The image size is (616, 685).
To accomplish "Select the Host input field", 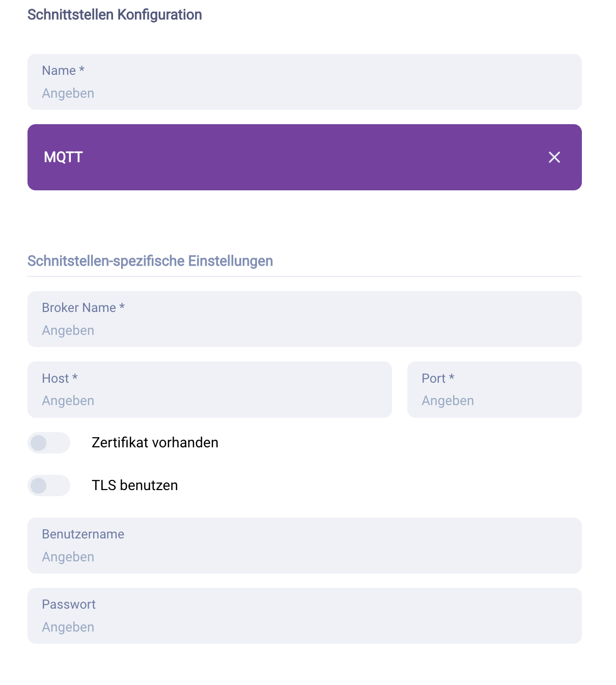I will [x=209, y=389].
